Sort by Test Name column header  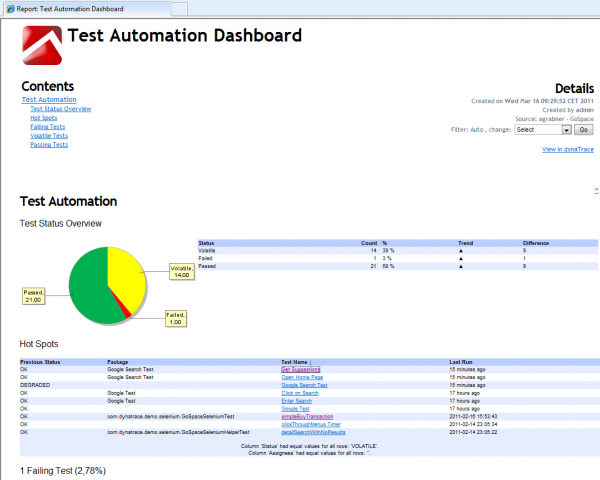tap(297, 362)
